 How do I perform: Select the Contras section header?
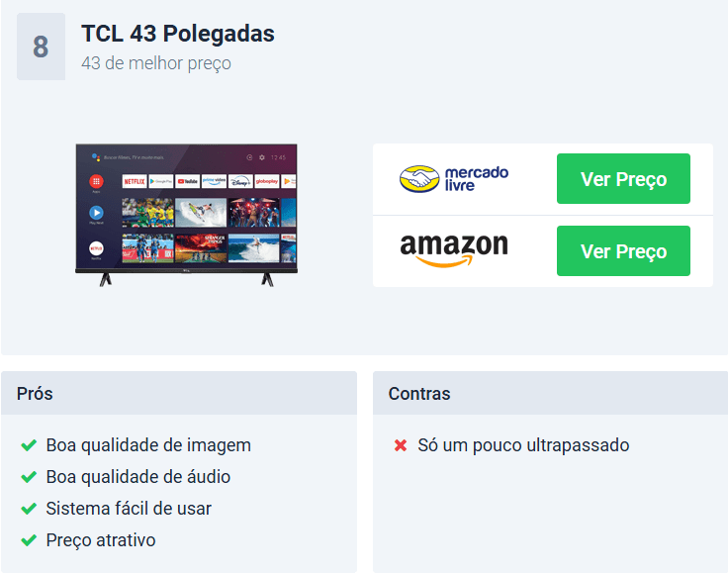[550, 393]
